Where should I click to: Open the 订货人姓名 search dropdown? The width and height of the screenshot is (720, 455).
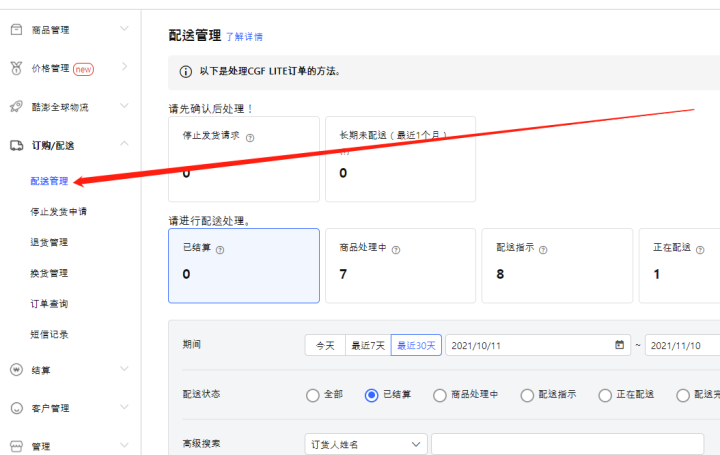366,444
